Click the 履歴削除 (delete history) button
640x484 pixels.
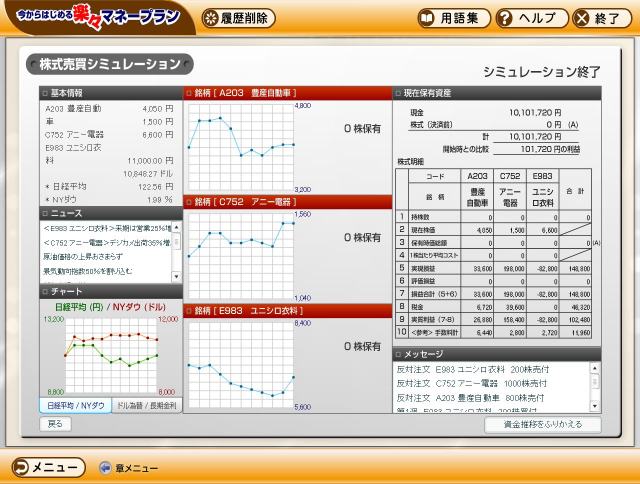[x=239, y=18]
